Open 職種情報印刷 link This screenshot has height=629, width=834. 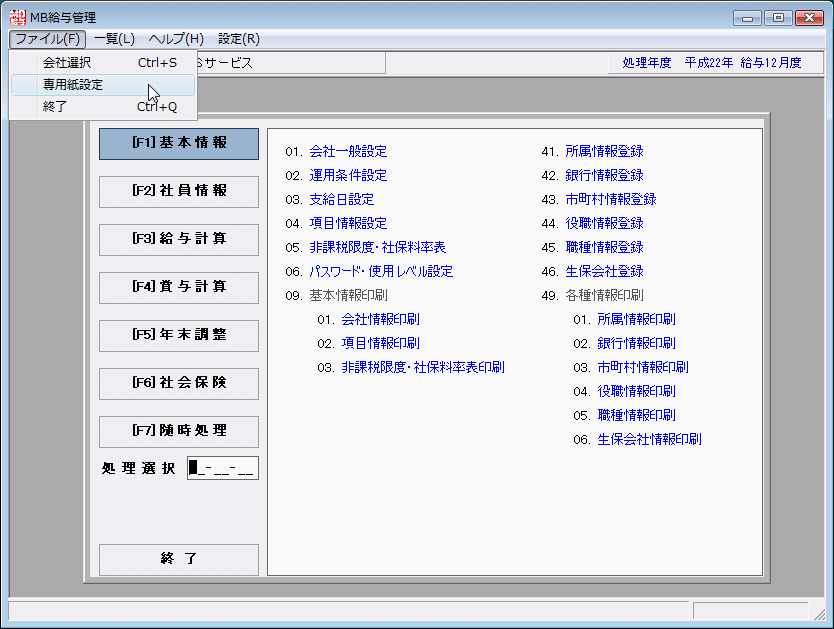pyautogui.click(x=636, y=415)
